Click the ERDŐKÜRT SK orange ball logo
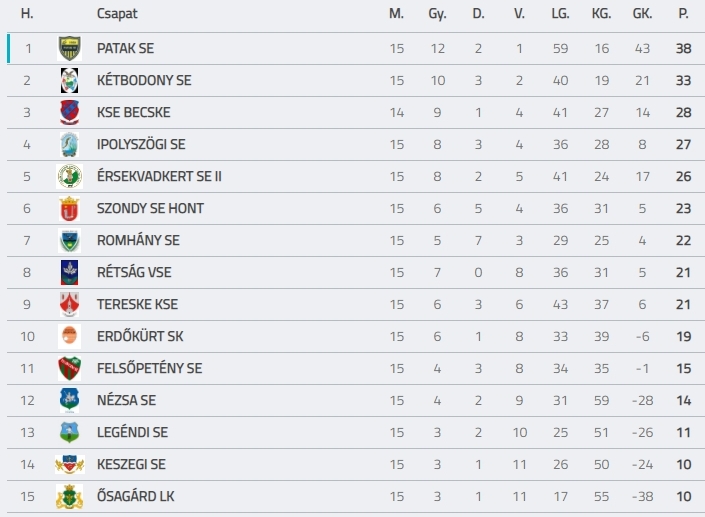 pos(69,336)
